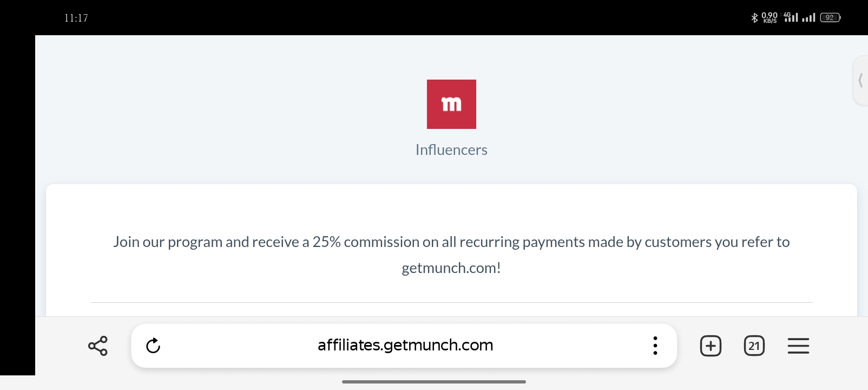This screenshot has height=390, width=868.
Task: Open the three-dot menu in address bar
Action: click(x=655, y=346)
